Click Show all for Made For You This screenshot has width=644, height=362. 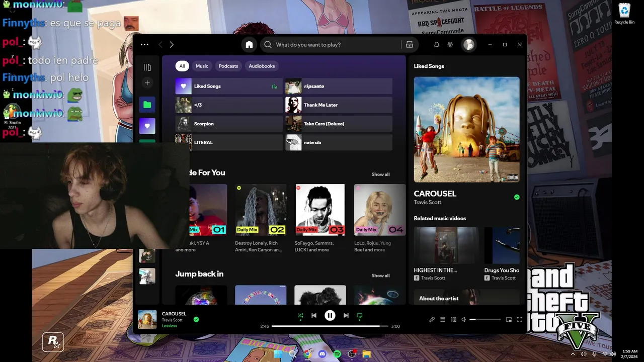(x=380, y=174)
